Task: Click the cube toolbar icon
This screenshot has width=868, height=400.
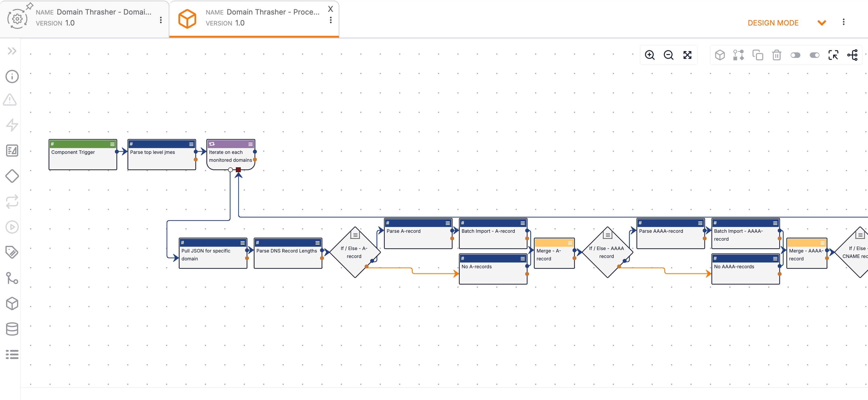Action: click(x=720, y=55)
